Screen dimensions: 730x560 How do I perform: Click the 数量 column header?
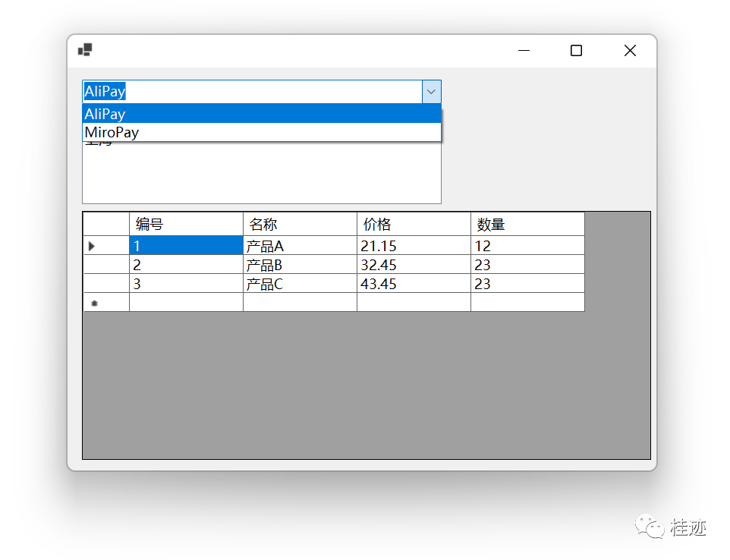click(x=527, y=225)
